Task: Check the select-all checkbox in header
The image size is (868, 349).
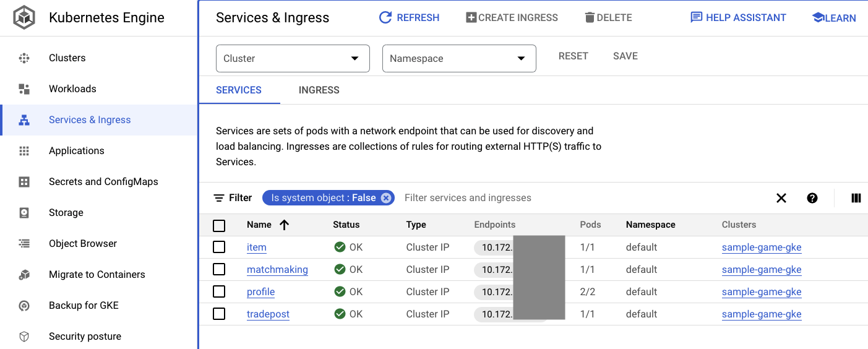Action: click(219, 225)
